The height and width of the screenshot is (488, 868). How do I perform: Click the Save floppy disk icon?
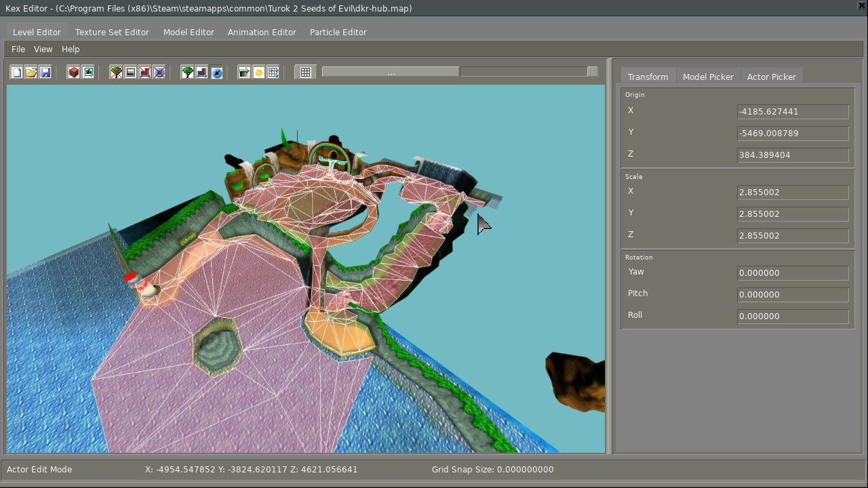pyautogui.click(x=45, y=73)
